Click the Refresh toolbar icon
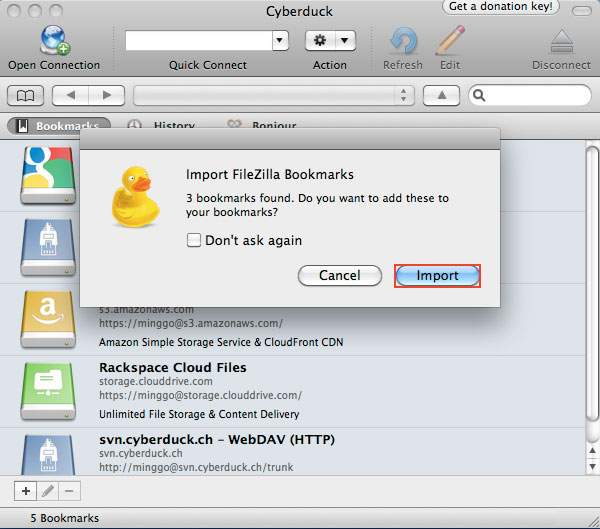The width and height of the screenshot is (600, 529). pos(403,41)
